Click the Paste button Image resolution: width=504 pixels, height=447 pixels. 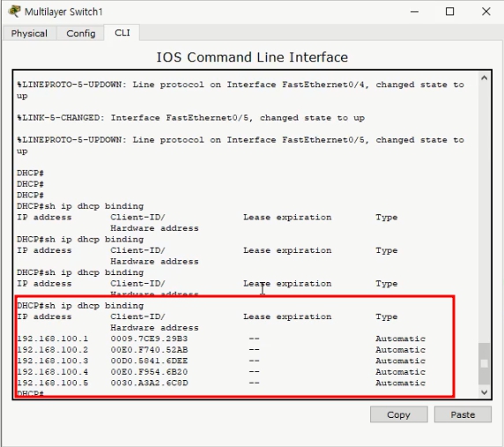pos(463,414)
